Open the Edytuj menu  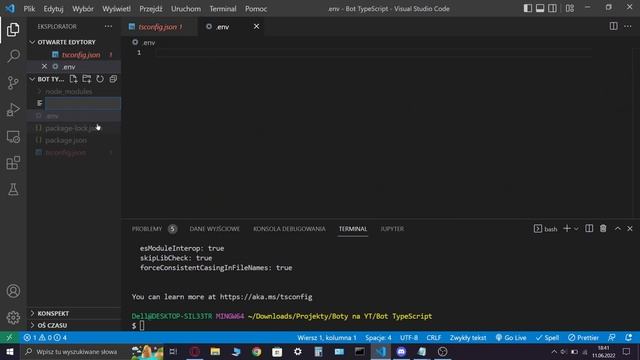coord(53,9)
